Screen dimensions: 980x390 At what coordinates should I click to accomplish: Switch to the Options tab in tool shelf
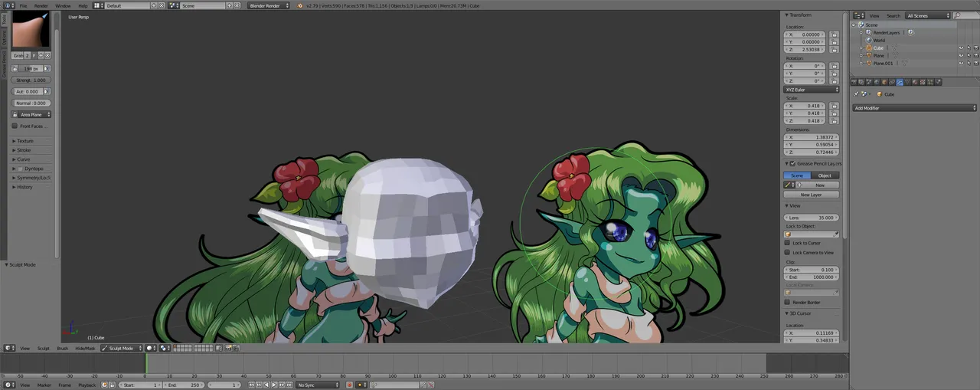[x=4, y=38]
